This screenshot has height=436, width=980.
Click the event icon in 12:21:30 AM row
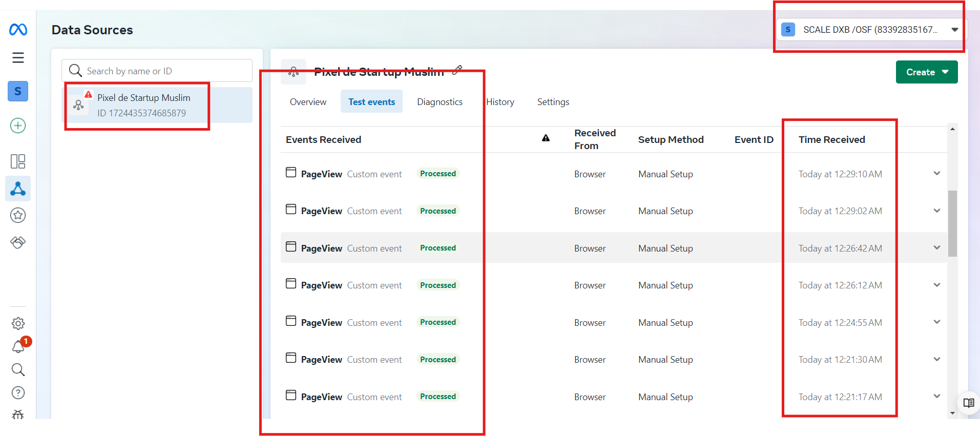click(x=291, y=358)
